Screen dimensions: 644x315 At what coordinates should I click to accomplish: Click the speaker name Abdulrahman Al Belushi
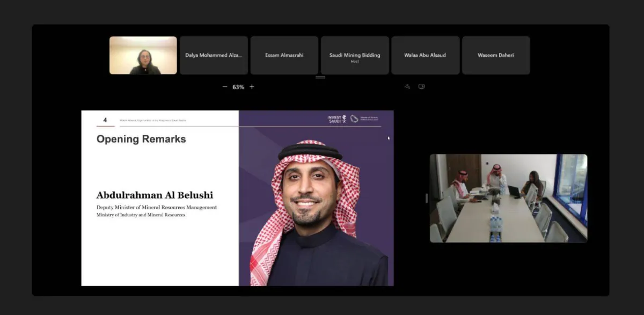pos(155,195)
